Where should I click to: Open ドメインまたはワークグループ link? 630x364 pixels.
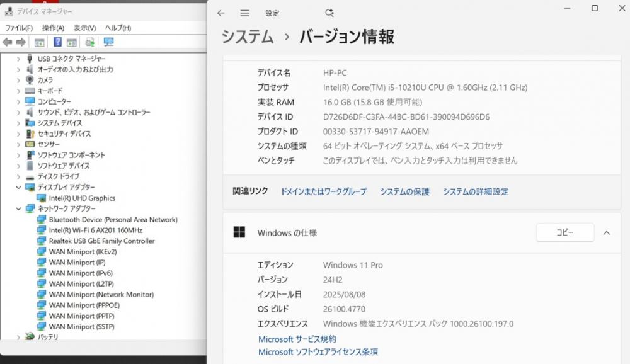coord(323,191)
